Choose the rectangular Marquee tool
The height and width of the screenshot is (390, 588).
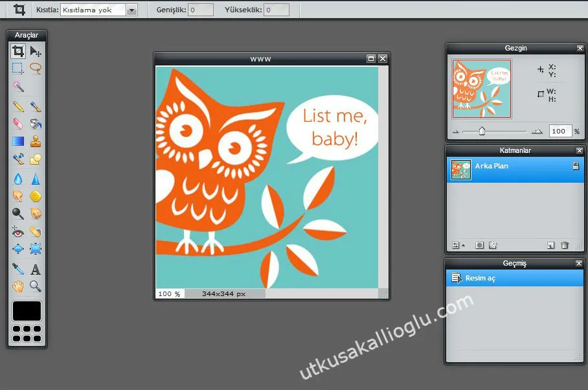[18, 68]
